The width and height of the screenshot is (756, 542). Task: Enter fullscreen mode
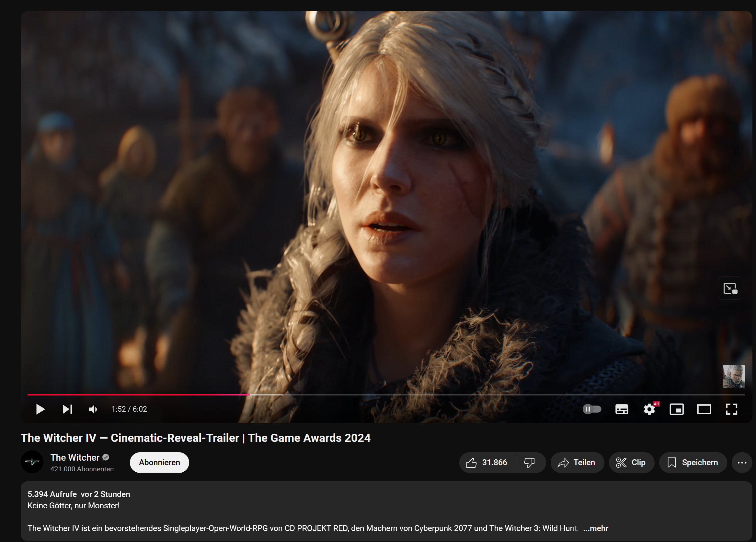click(731, 409)
